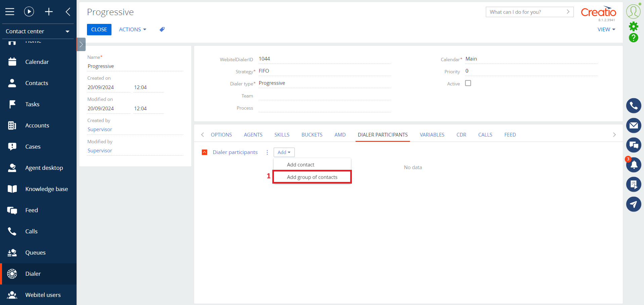
Task: Select the Dialer participants tab
Action: pyautogui.click(x=383, y=135)
